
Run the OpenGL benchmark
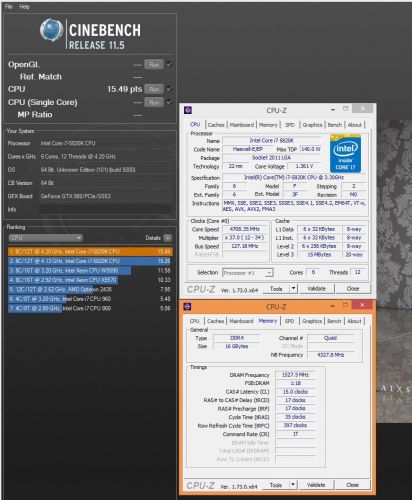click(154, 64)
